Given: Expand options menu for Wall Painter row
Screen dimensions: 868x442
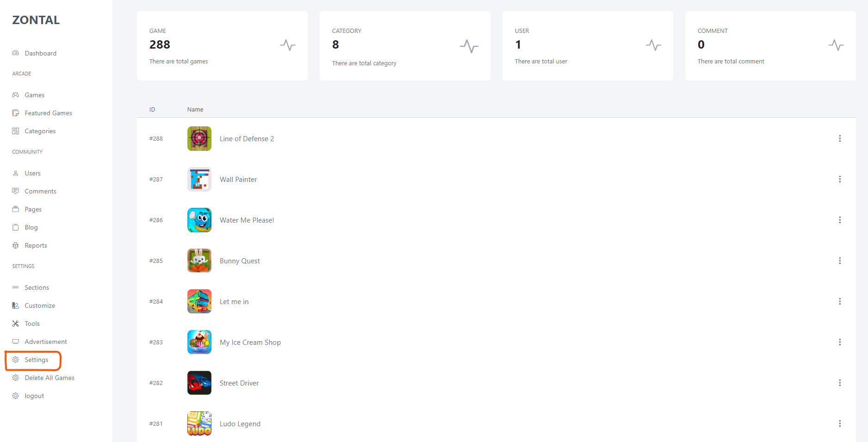Looking at the screenshot, I should point(839,179).
